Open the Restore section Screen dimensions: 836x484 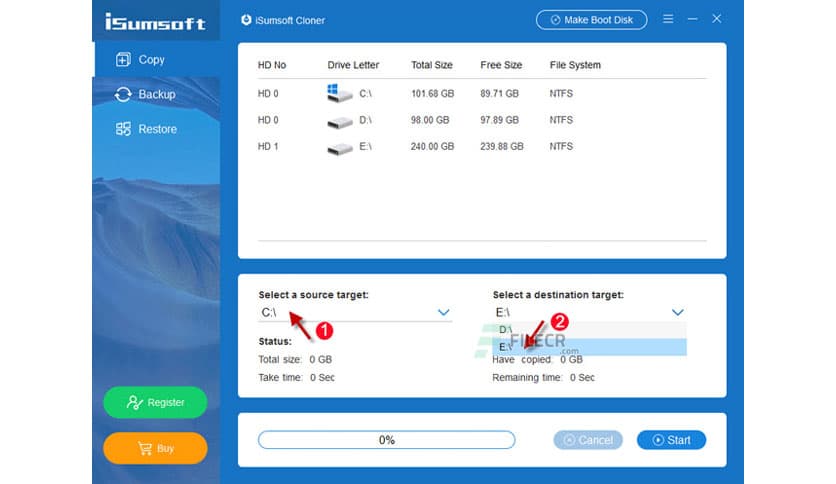coord(157,129)
